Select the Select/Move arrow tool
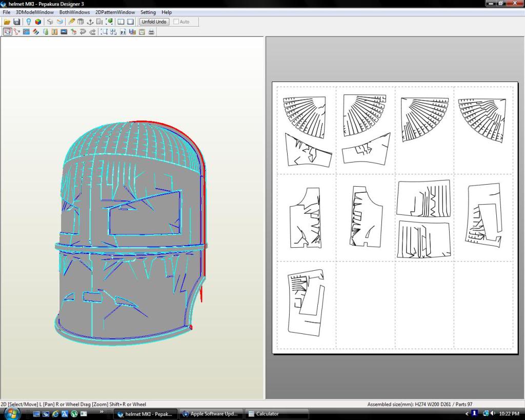 click(7, 32)
